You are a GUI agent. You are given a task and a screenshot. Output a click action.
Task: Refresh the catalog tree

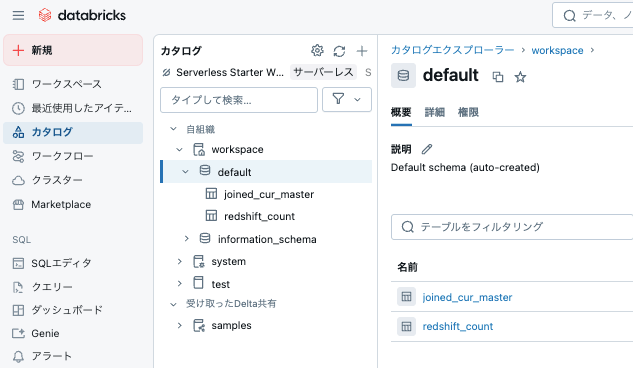tap(339, 51)
